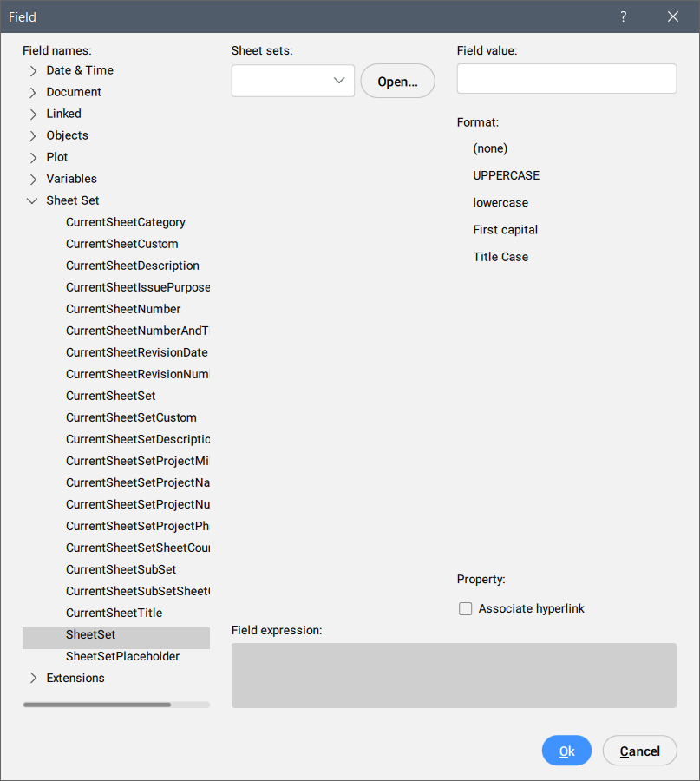The width and height of the screenshot is (700, 781).
Task: Expand the Date & Time category
Action: tap(33, 71)
